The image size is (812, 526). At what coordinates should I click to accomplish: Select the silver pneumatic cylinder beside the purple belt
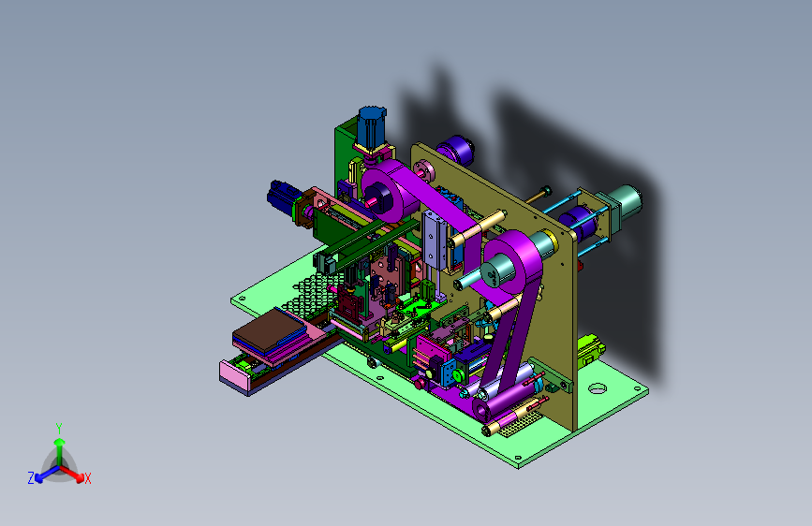click(434, 240)
